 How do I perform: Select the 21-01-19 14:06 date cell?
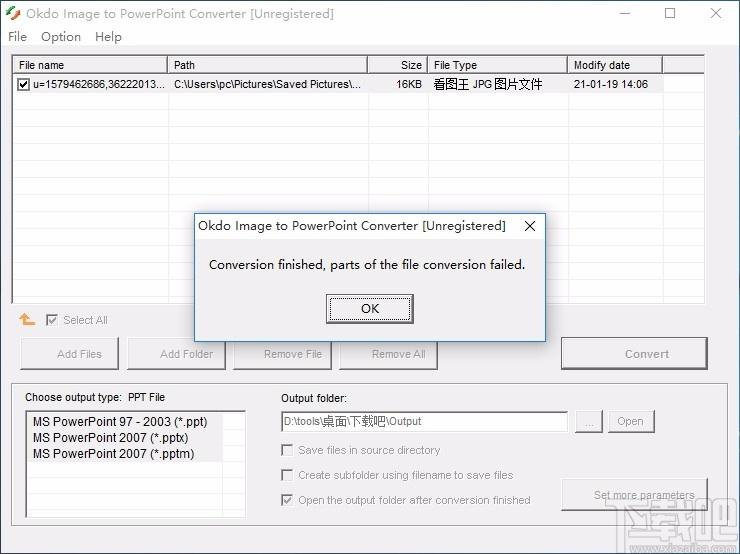(x=611, y=84)
